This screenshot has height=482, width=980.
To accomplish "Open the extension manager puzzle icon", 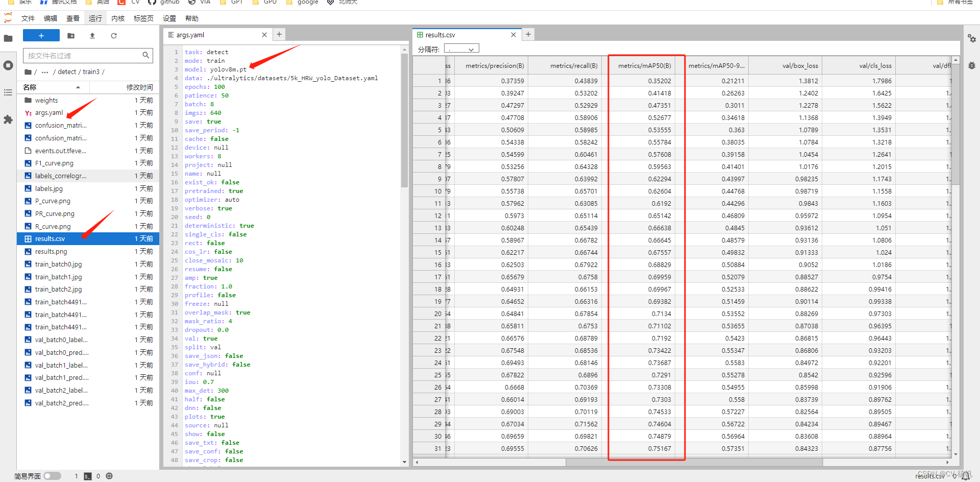I will click(x=8, y=119).
